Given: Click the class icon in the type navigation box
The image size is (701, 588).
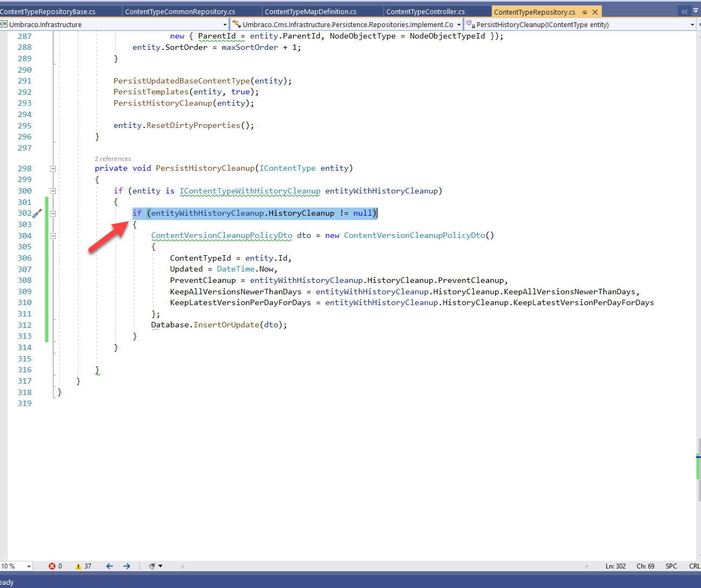Looking at the screenshot, I should tap(237, 24).
